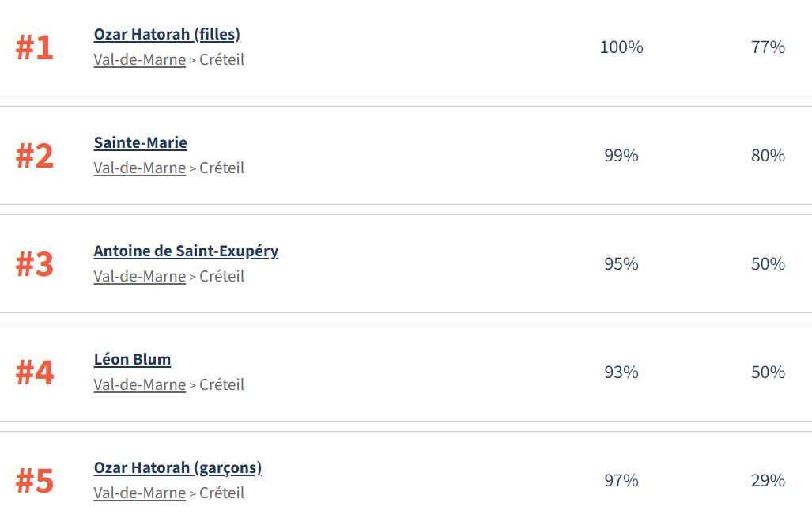The image size is (812, 518).
Task: Open the Ozar Hatorah (filles) school link
Action: point(167,34)
